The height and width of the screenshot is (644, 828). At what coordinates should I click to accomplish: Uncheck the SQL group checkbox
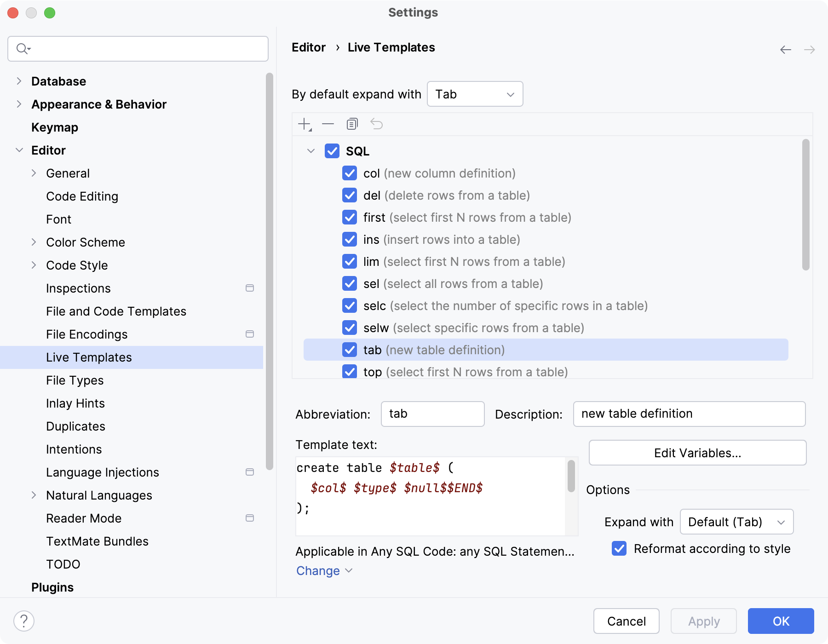[x=332, y=151]
